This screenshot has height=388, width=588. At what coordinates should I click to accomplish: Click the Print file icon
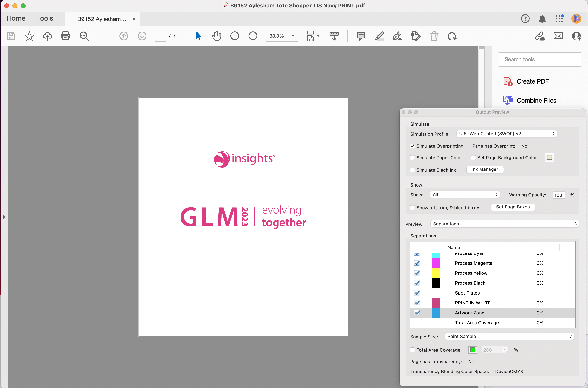65,36
